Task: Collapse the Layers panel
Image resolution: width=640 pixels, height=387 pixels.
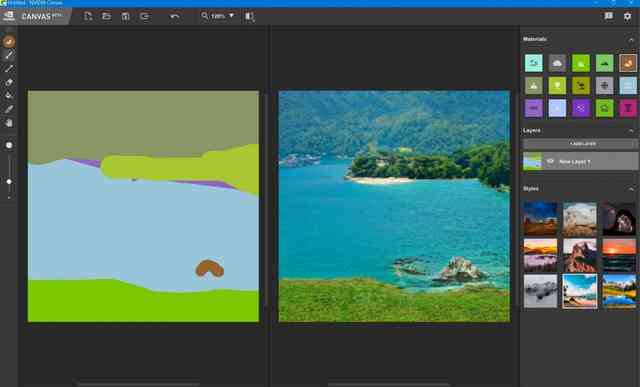Action: (x=631, y=131)
